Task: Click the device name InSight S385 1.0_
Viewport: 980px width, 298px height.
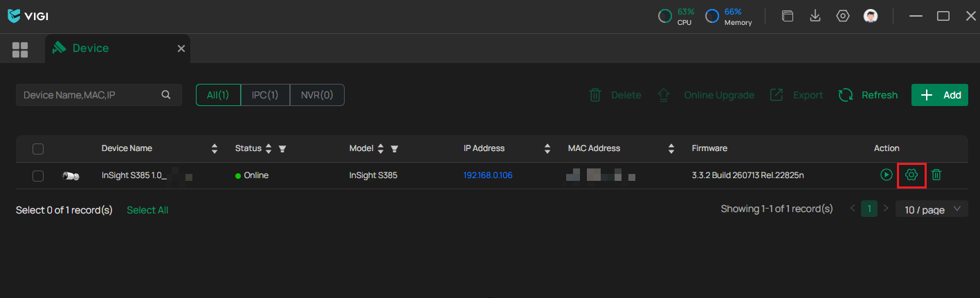Action: click(x=134, y=175)
